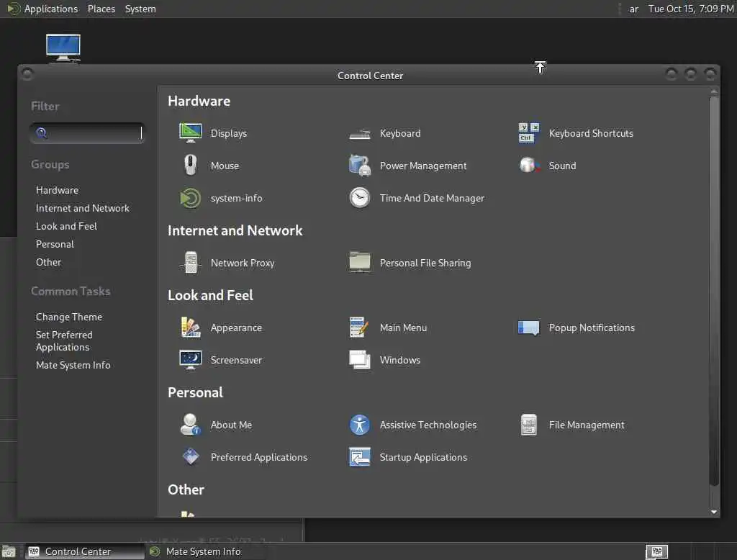This screenshot has width=737, height=560.
Task: Click the Change Theme common task
Action: (69, 317)
